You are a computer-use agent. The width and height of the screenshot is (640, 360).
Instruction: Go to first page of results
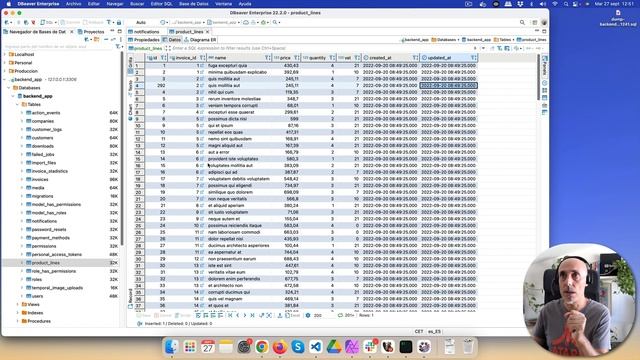[230, 316]
